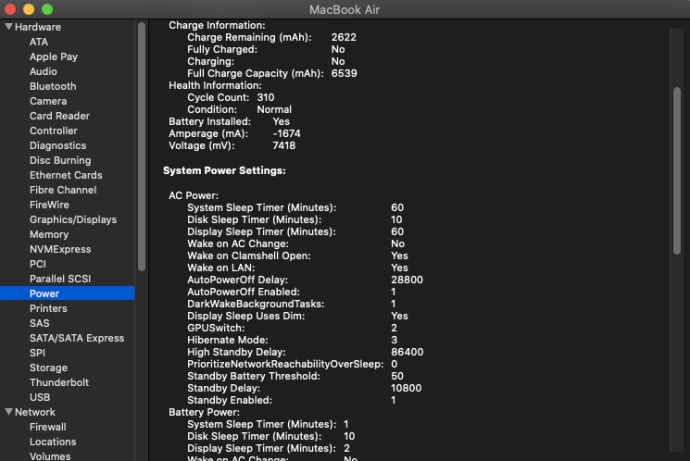Select Bluetooth in the hardware list
Viewport: 690px width, 461px height.
(x=53, y=86)
